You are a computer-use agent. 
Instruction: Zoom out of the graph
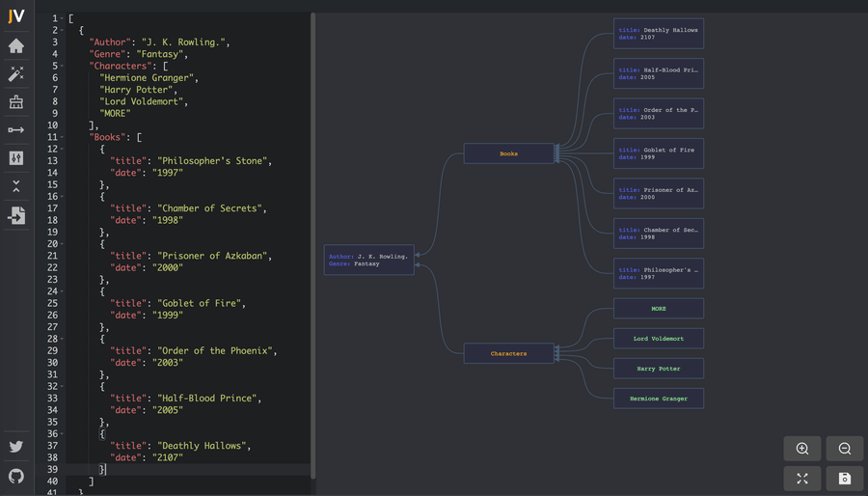(x=845, y=449)
